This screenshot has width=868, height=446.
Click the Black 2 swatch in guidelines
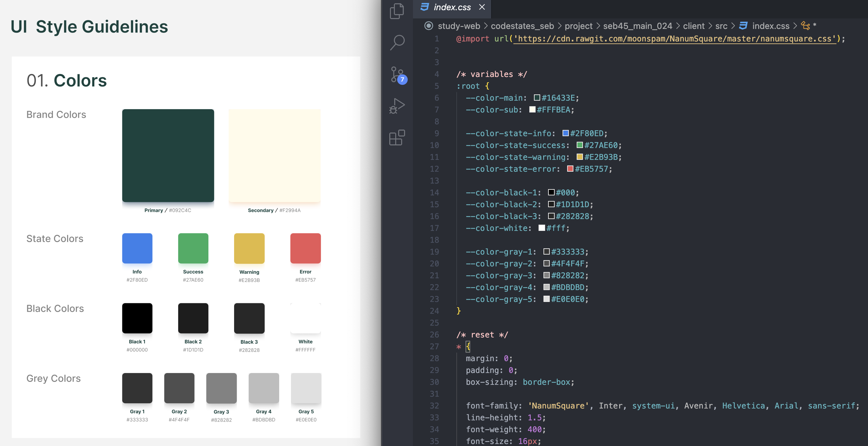tap(193, 318)
